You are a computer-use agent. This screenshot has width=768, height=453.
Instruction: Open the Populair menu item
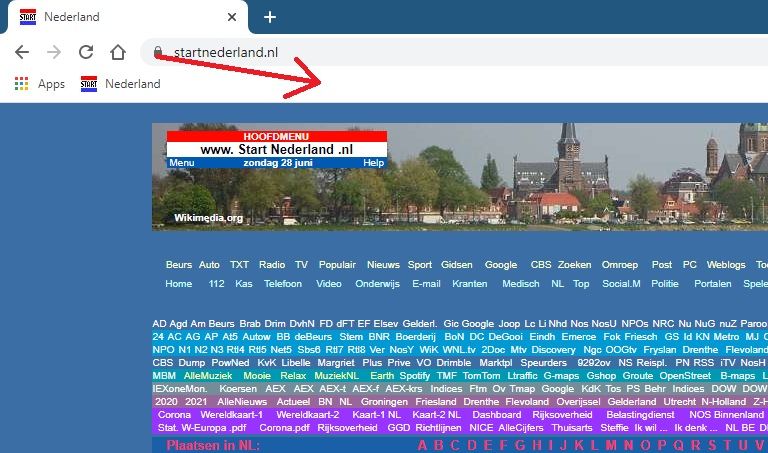(337, 265)
